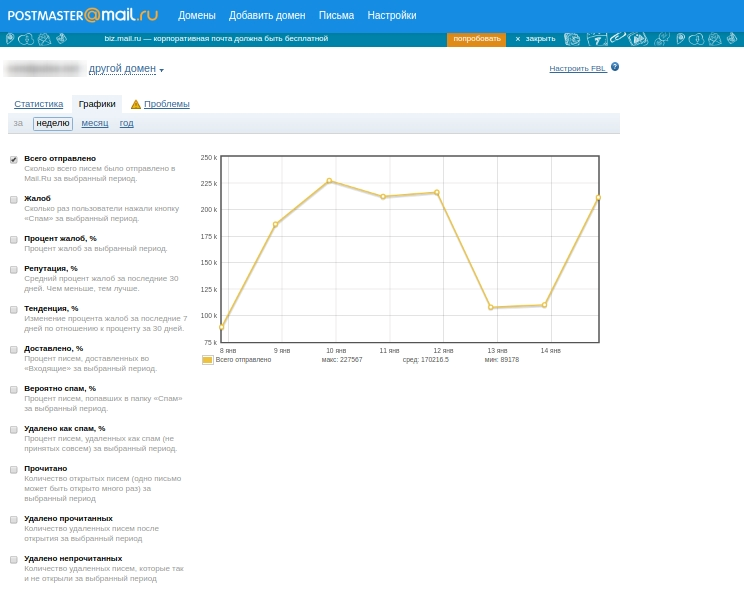Expand the другой домен dropdown
744x608 pixels.
(126, 69)
